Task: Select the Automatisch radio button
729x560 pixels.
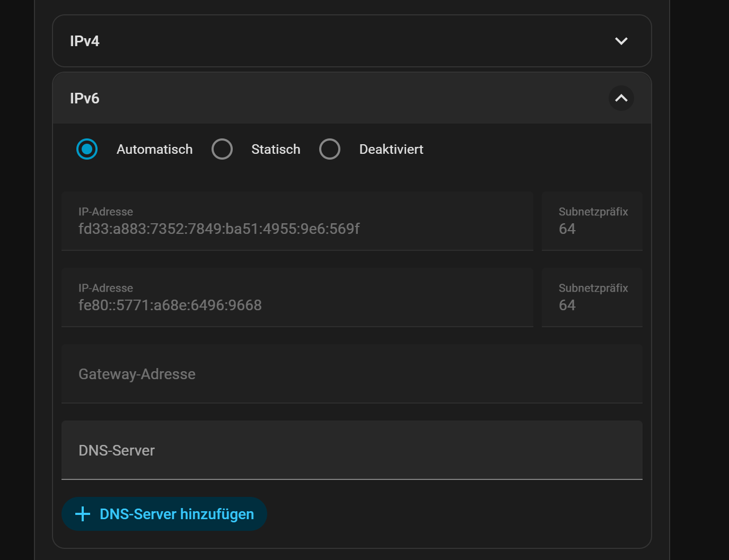Action: pyautogui.click(x=87, y=150)
